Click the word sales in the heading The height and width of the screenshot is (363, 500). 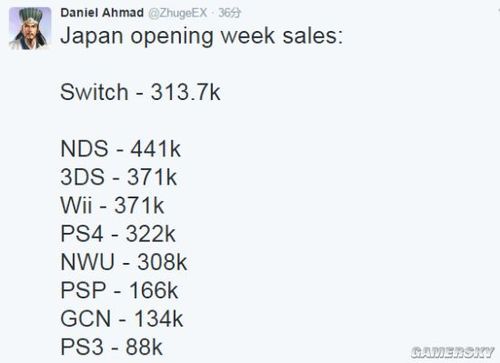tap(313, 35)
